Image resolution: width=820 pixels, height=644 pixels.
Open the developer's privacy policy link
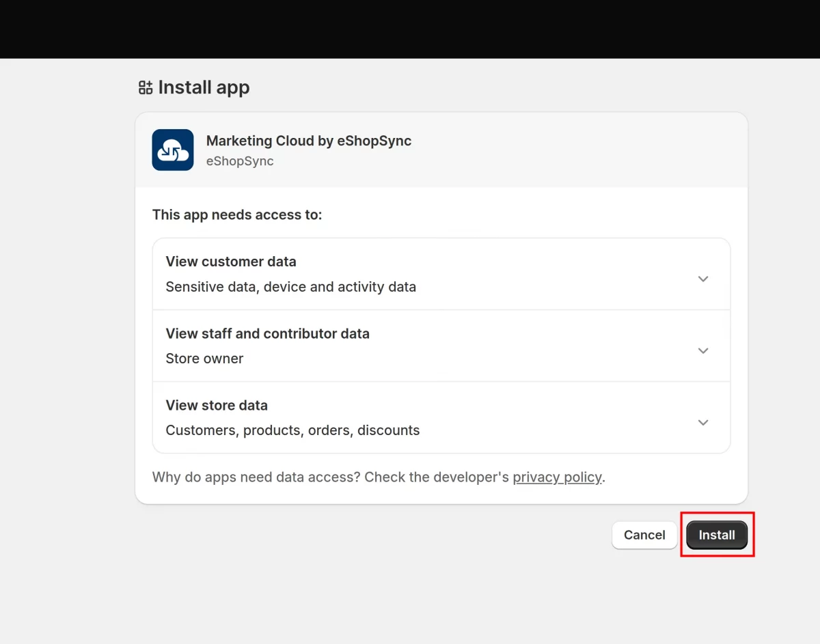(x=558, y=477)
